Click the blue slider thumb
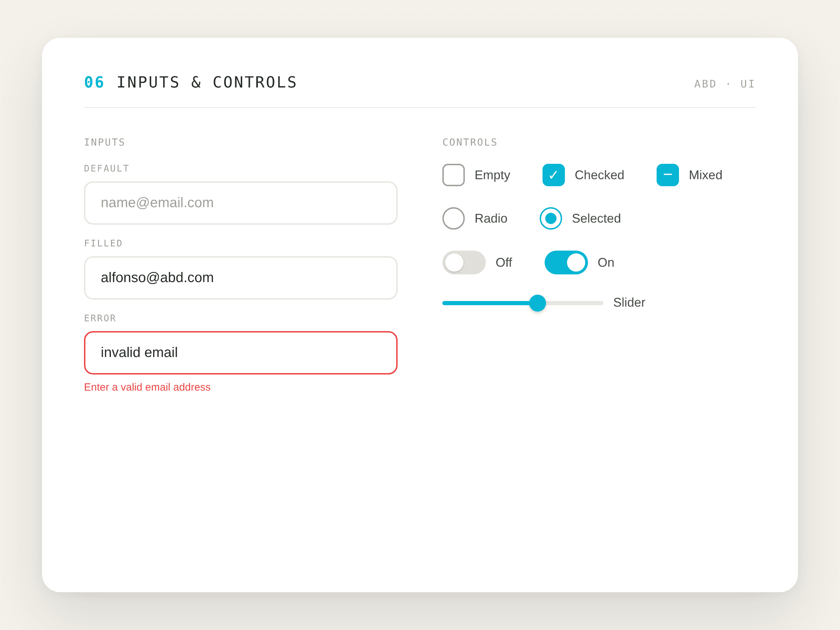Viewport: 840px width, 630px height. [x=537, y=303]
